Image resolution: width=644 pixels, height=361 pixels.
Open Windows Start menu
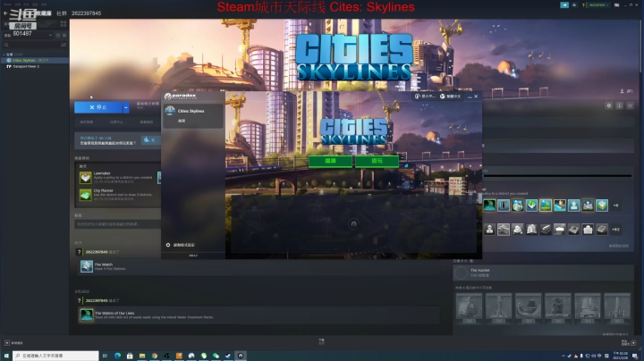(x=6, y=356)
